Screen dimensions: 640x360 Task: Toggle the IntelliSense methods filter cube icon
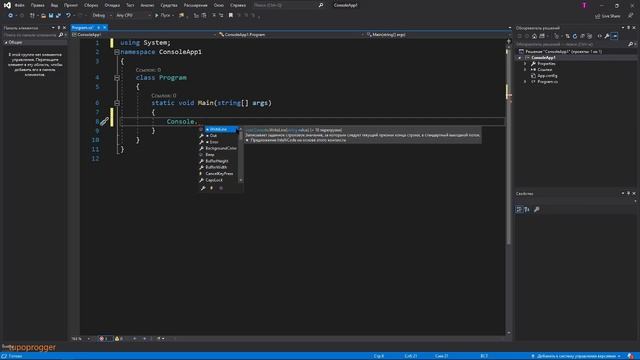(221, 188)
